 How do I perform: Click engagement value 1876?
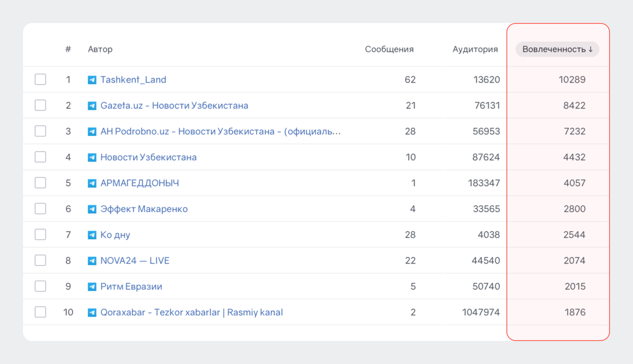point(575,312)
